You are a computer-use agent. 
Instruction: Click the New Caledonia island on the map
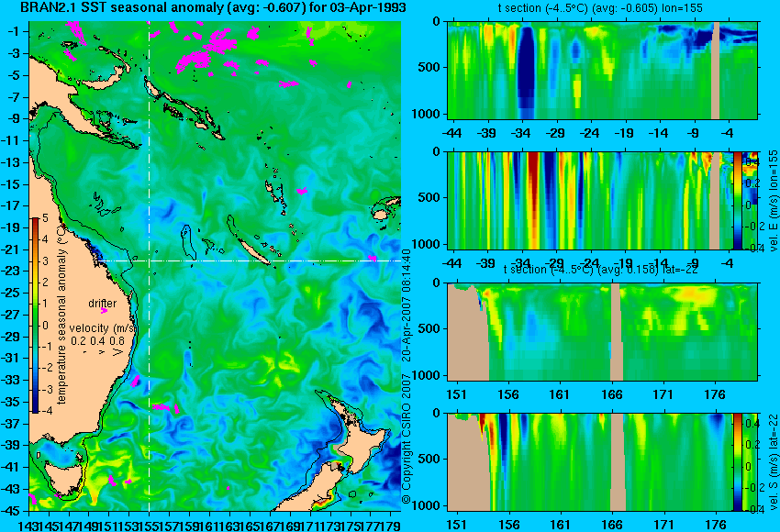click(255, 252)
